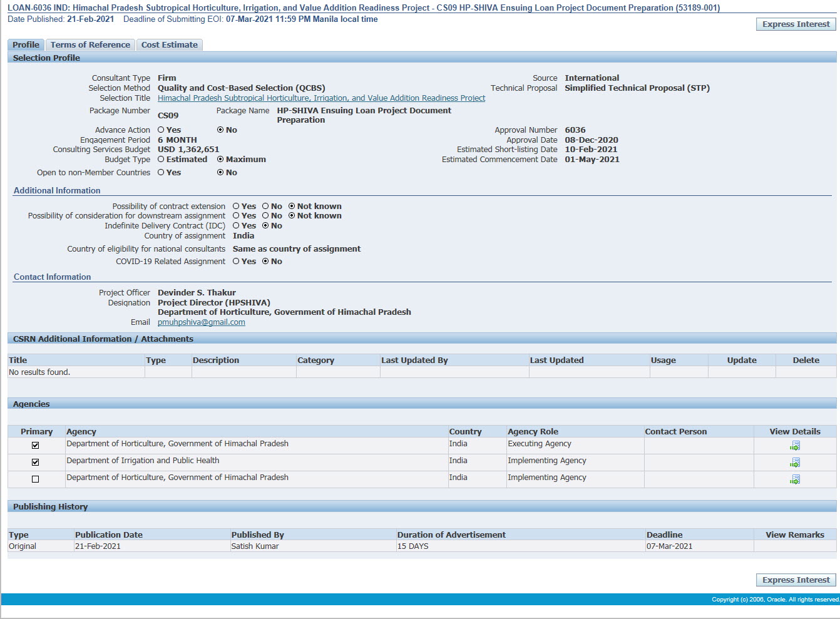The width and height of the screenshot is (840, 619).
Task: Open view details icon for Irrigation and Public Health
Action: point(795,463)
